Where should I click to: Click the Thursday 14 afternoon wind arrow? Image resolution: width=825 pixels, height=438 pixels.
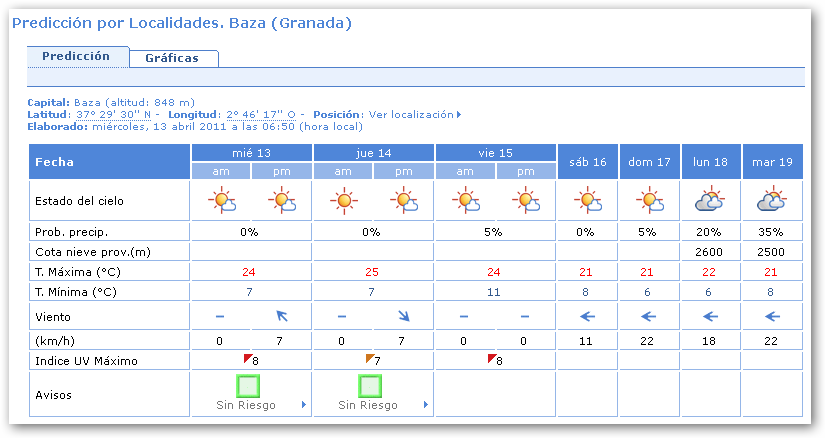coord(403,317)
